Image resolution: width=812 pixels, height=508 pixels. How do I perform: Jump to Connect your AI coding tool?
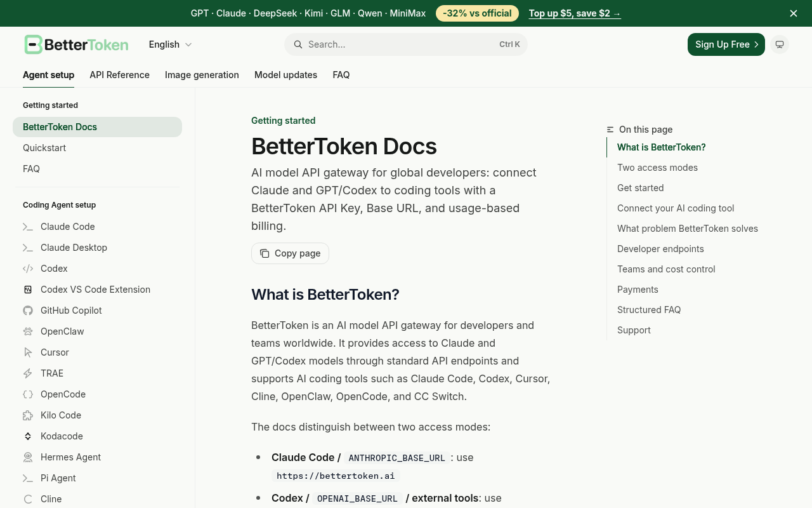[676, 208]
